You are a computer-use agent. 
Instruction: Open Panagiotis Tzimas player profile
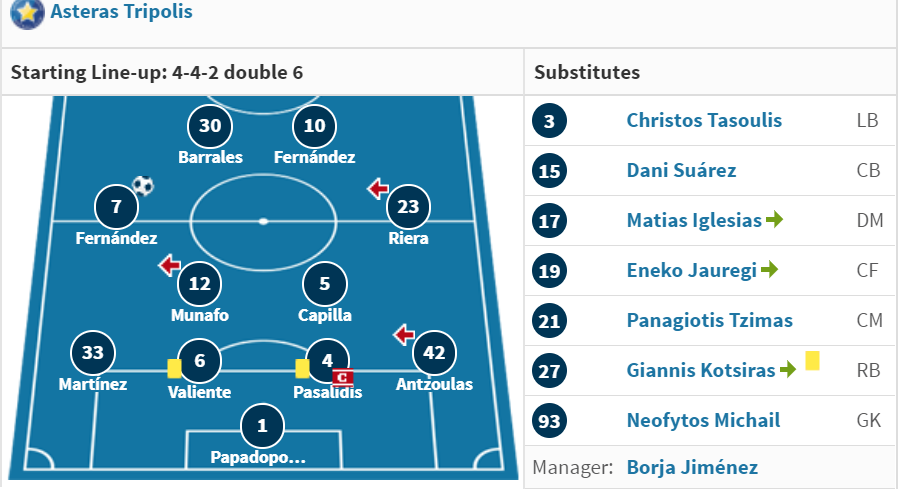[710, 320]
